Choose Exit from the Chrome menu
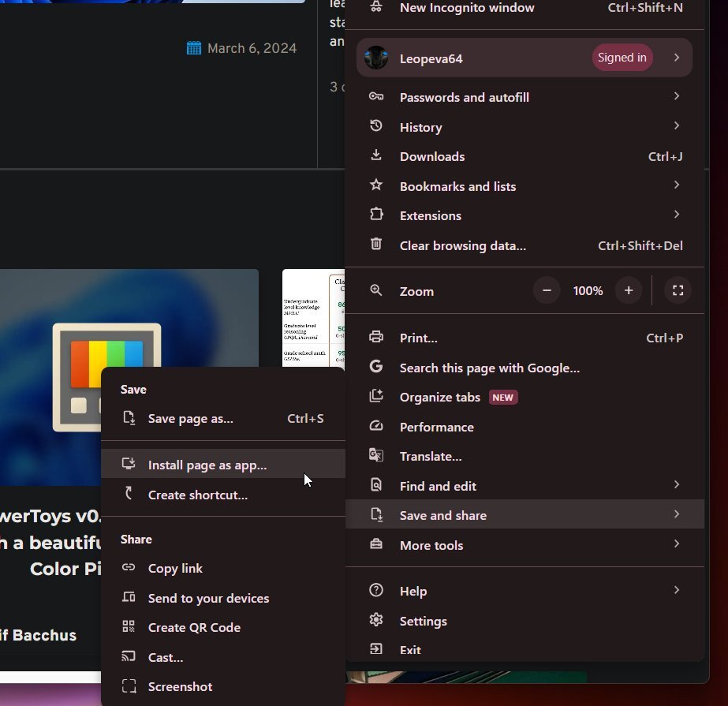 click(525, 649)
